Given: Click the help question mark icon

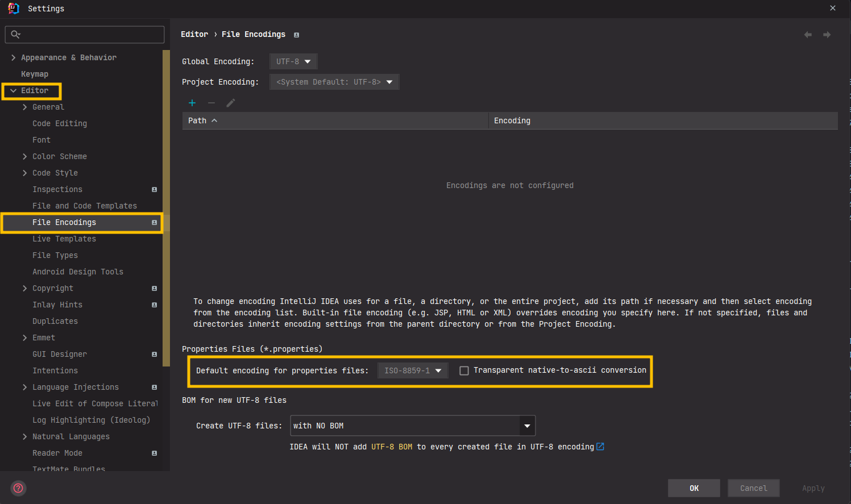Looking at the screenshot, I should [x=18, y=488].
